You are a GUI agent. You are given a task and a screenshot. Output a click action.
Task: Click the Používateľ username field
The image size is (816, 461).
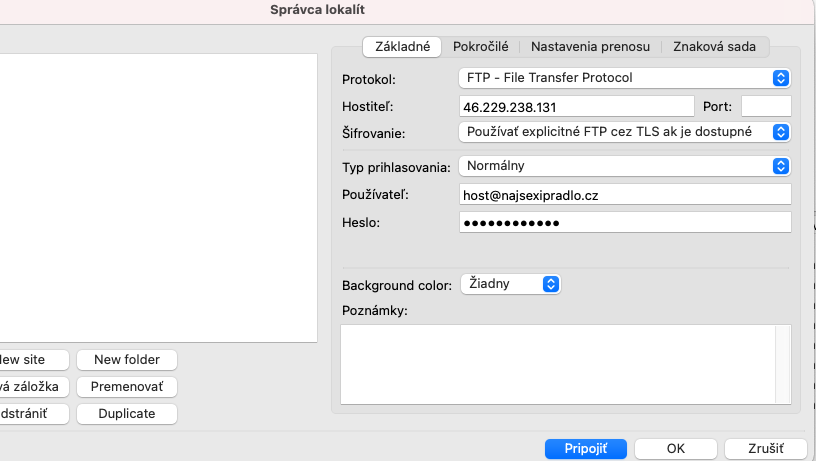coord(625,194)
